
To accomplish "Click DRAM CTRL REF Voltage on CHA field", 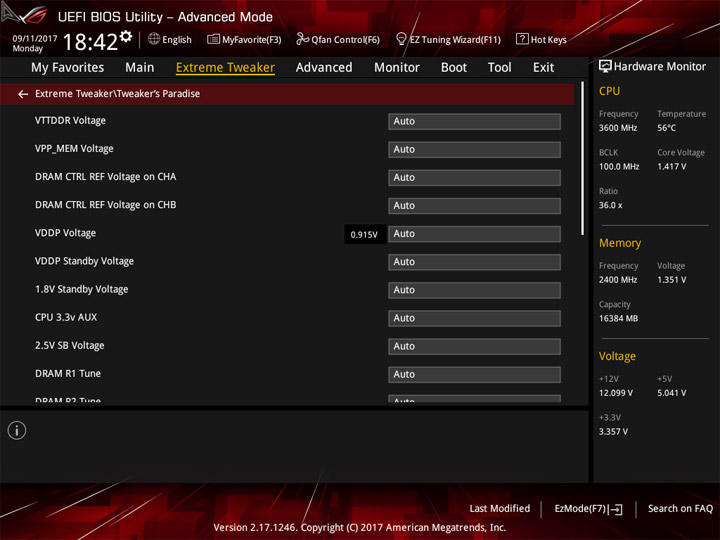I will 474,178.
